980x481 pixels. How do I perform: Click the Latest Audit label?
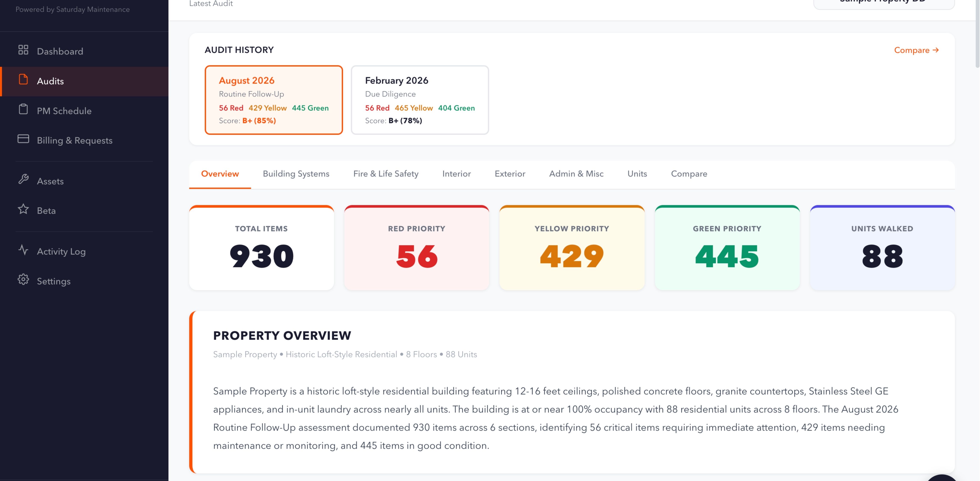tap(211, 3)
